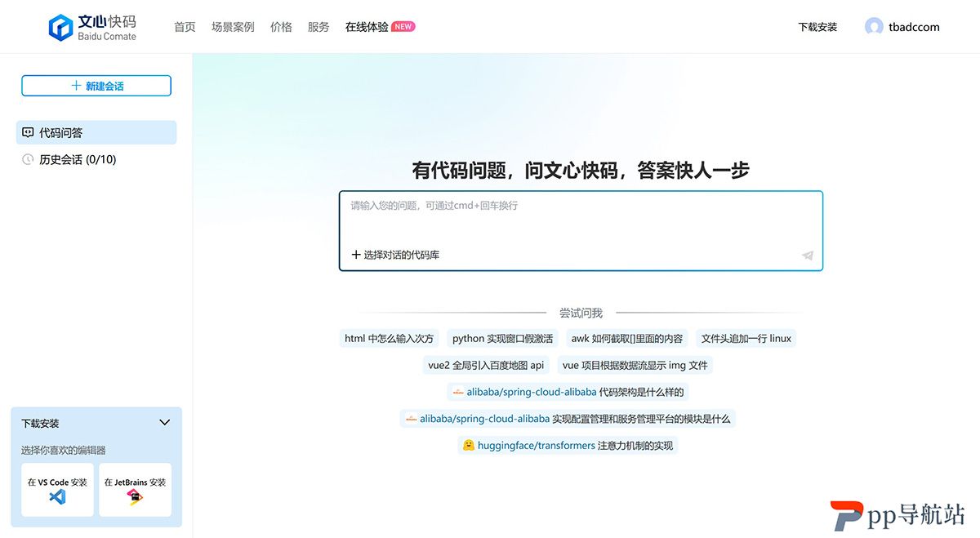Click the heading 有代码问题，问文心快码
980x538 pixels.
click(x=581, y=170)
